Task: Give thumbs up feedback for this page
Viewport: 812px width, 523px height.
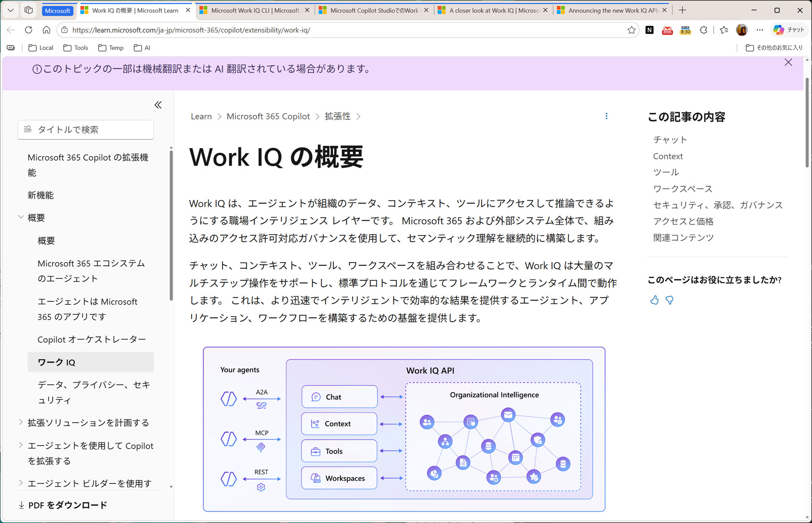Action: click(x=654, y=300)
